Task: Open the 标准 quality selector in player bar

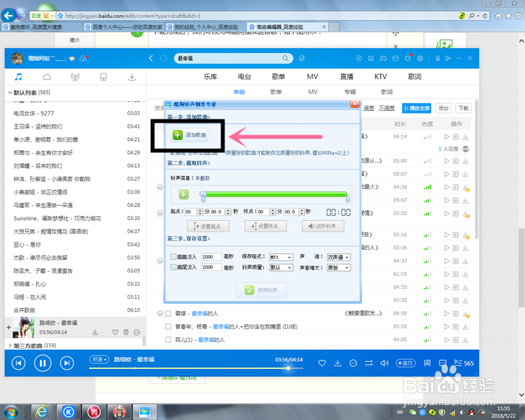Action: 99,360
